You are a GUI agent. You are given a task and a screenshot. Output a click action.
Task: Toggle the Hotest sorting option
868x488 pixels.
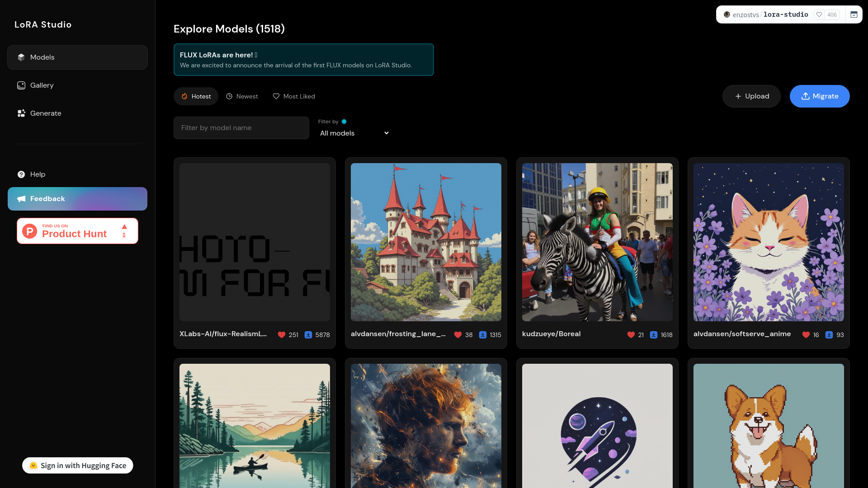click(196, 96)
